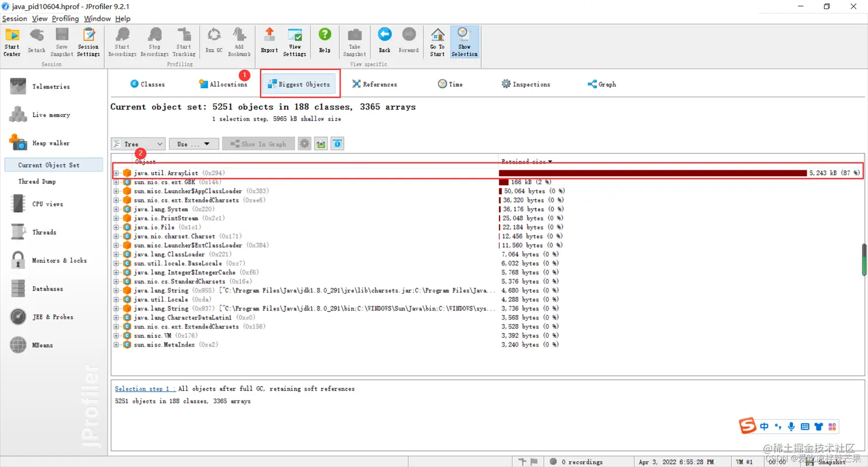This screenshot has width=868, height=467.
Task: Click the ArrayList retained size bar
Action: pos(653,173)
